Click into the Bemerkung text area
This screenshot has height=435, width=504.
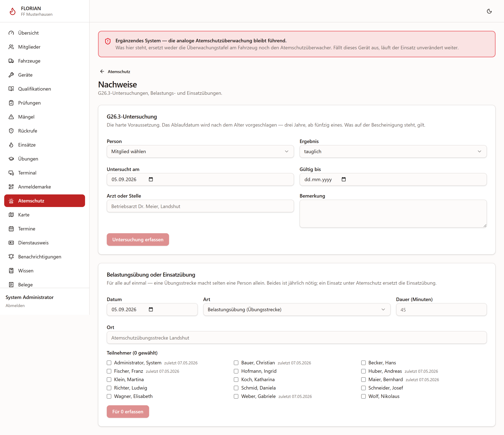click(x=393, y=214)
